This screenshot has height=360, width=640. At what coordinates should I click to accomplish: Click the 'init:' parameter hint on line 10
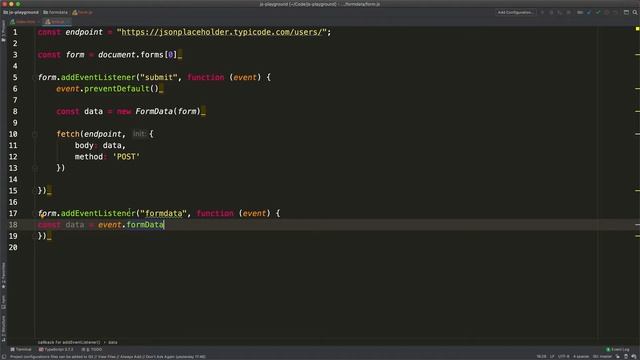click(139, 133)
